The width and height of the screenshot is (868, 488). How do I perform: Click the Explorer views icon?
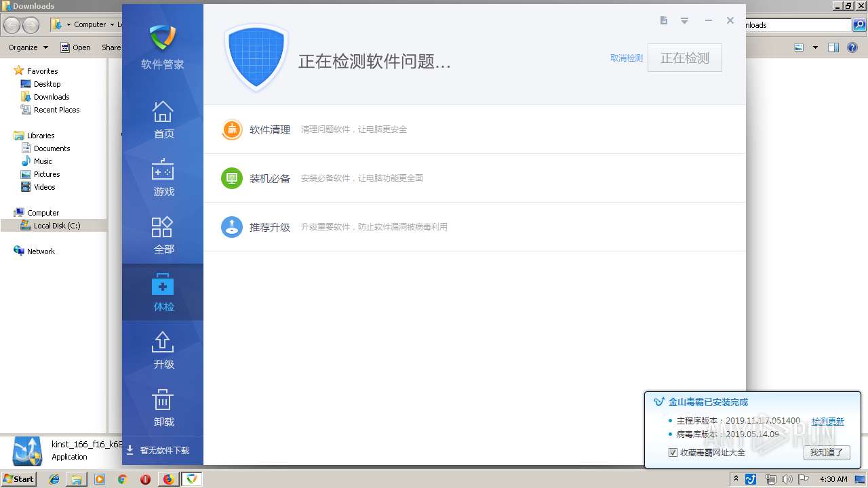[x=799, y=47]
